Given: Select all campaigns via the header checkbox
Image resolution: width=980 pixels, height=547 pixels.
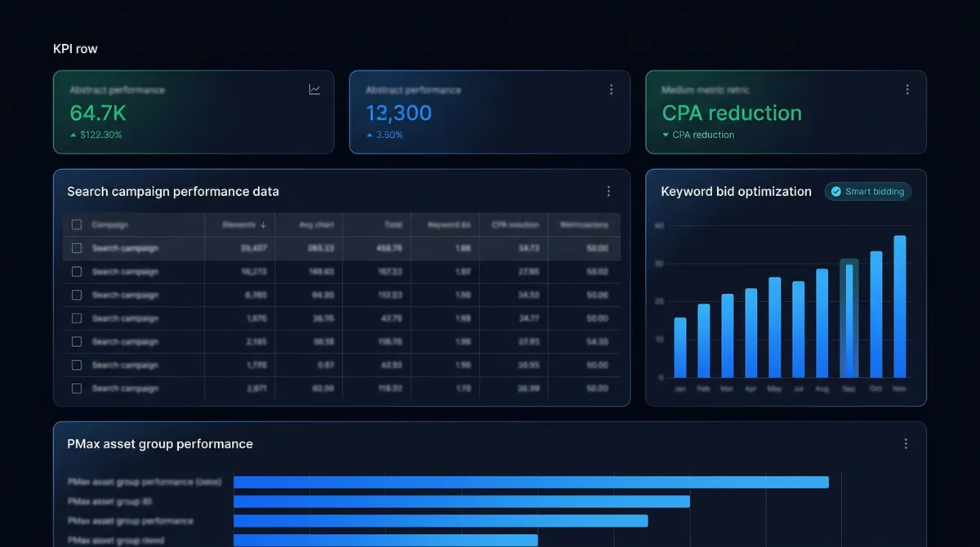Looking at the screenshot, I should (x=78, y=225).
